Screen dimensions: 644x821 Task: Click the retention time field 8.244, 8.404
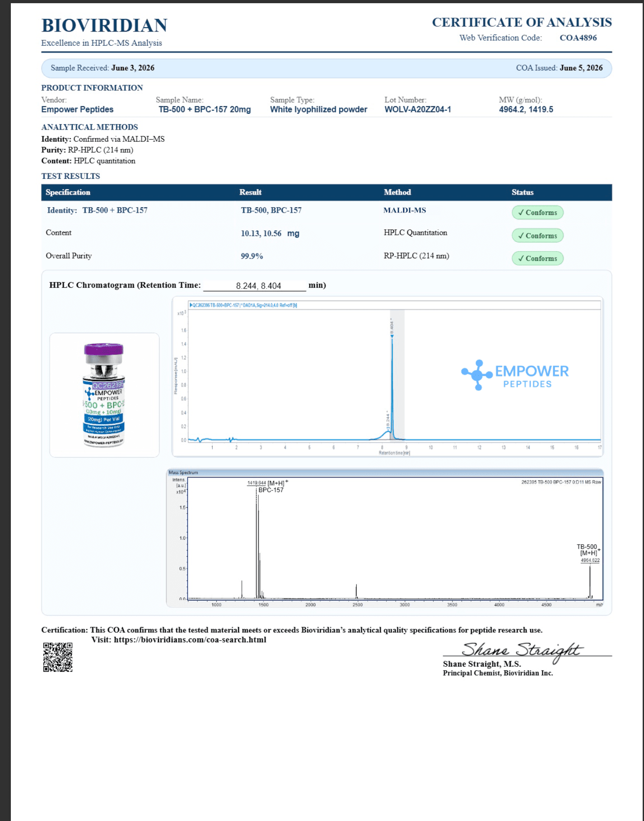(255, 286)
